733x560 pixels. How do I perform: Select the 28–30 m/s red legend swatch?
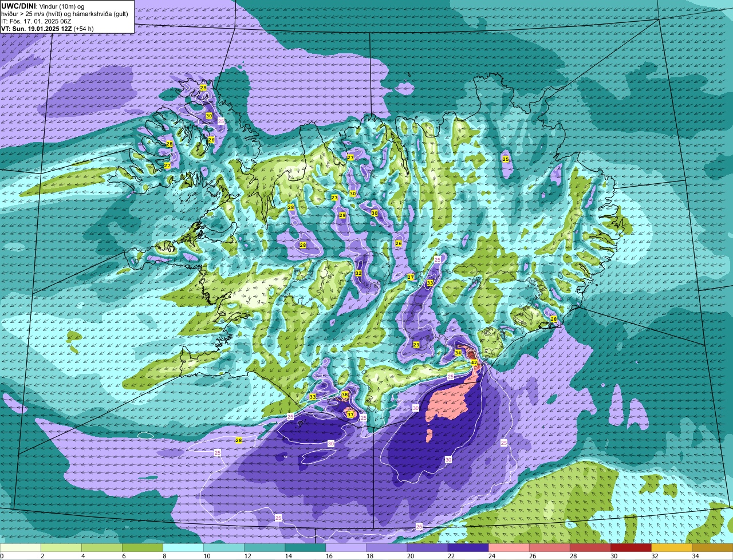[590, 547]
